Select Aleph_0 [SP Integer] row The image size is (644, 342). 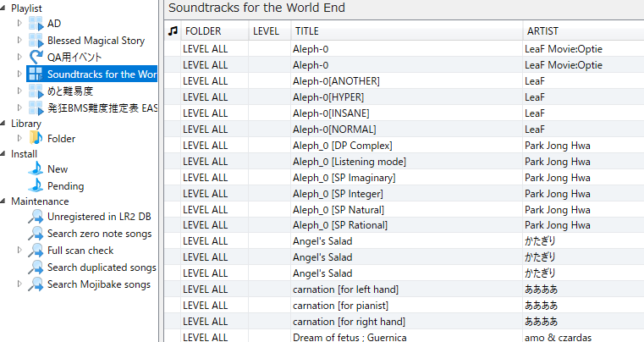[405, 193]
